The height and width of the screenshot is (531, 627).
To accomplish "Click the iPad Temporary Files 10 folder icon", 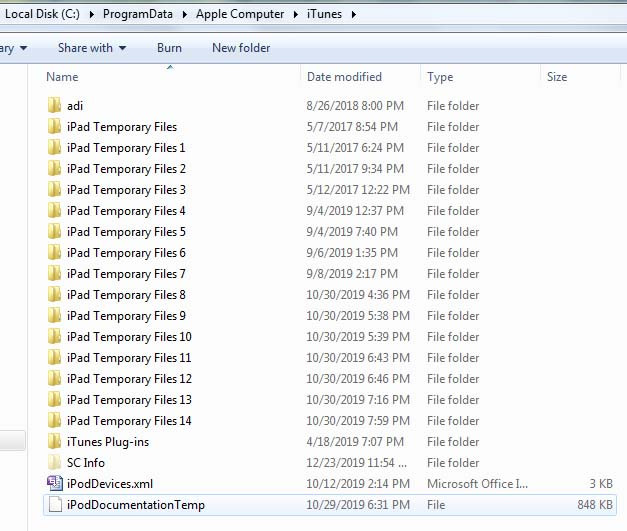I will (54, 337).
